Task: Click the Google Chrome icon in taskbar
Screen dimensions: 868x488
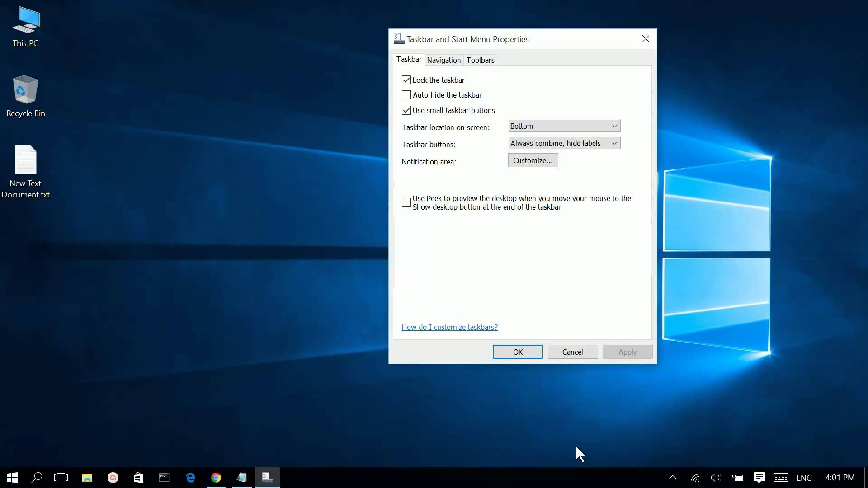Action: tap(216, 477)
